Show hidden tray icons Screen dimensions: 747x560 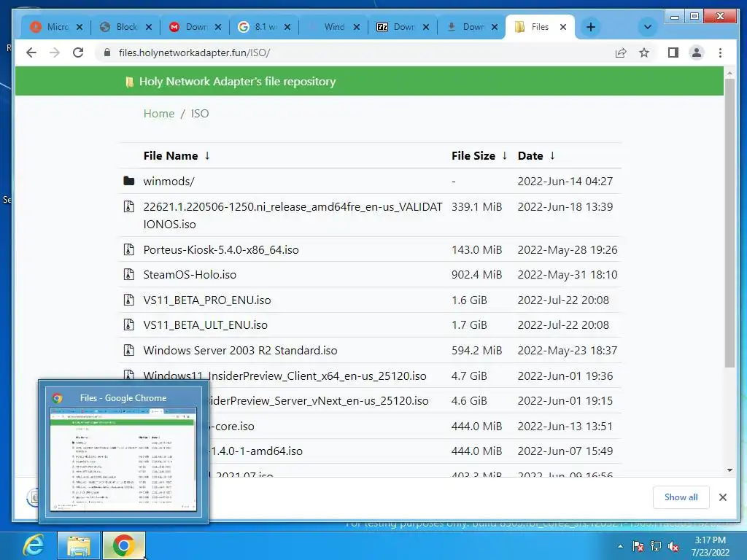coord(620,546)
